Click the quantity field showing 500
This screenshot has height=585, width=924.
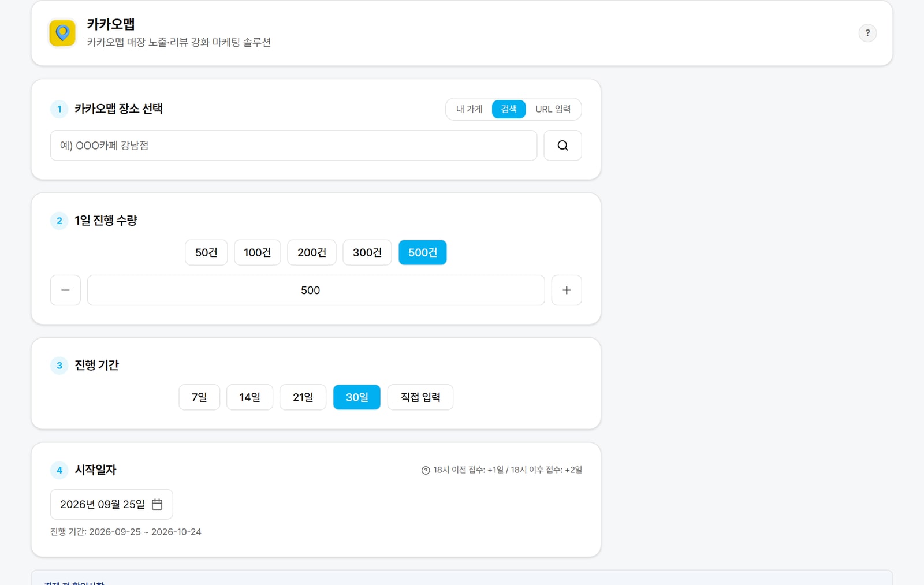(x=316, y=290)
